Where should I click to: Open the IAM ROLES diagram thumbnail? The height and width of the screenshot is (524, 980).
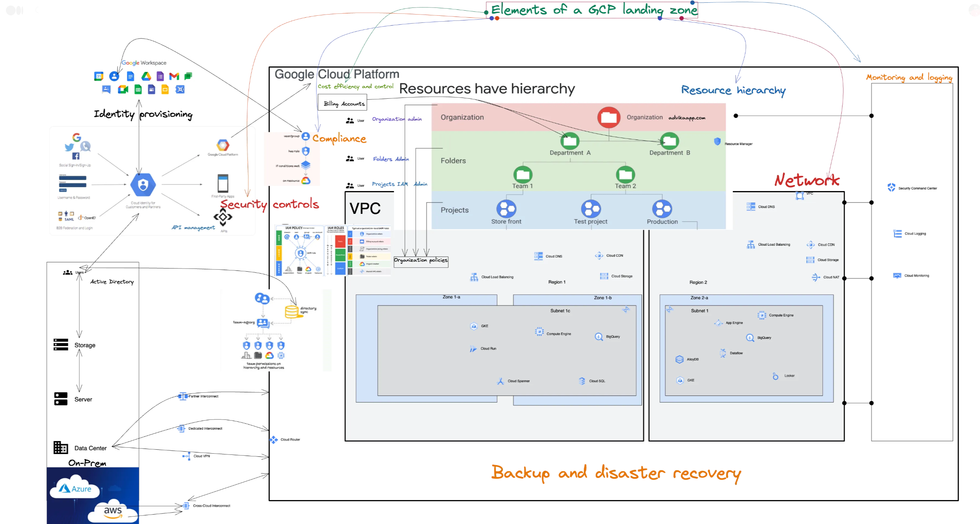[x=336, y=250]
